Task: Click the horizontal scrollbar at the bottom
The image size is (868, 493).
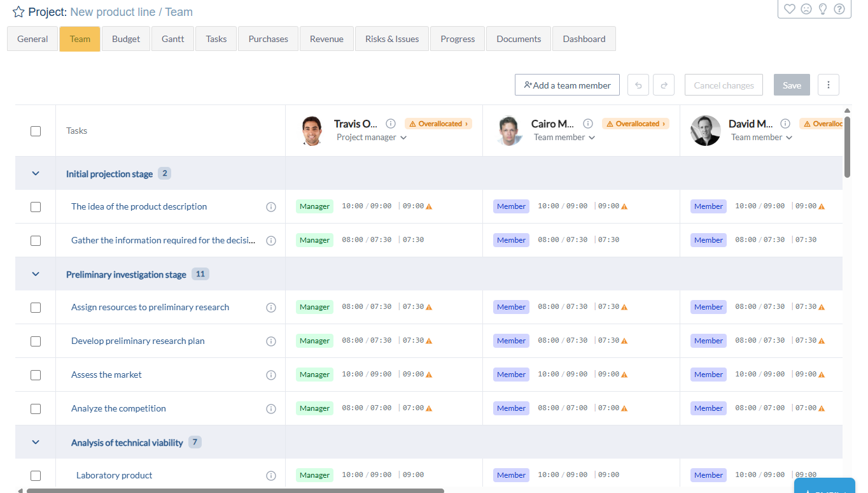Action: coord(235,490)
